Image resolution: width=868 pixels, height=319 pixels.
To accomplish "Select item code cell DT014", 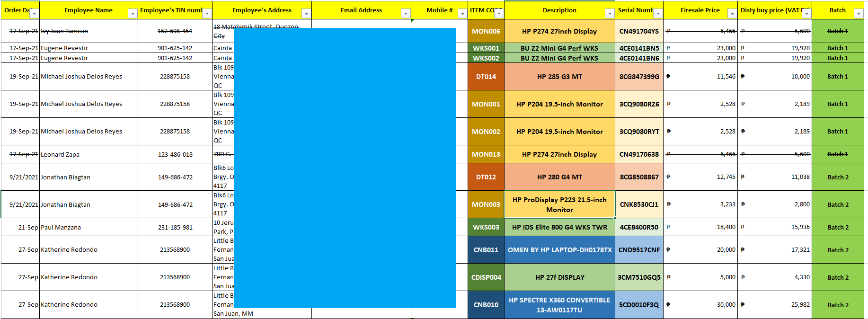I will (x=486, y=77).
